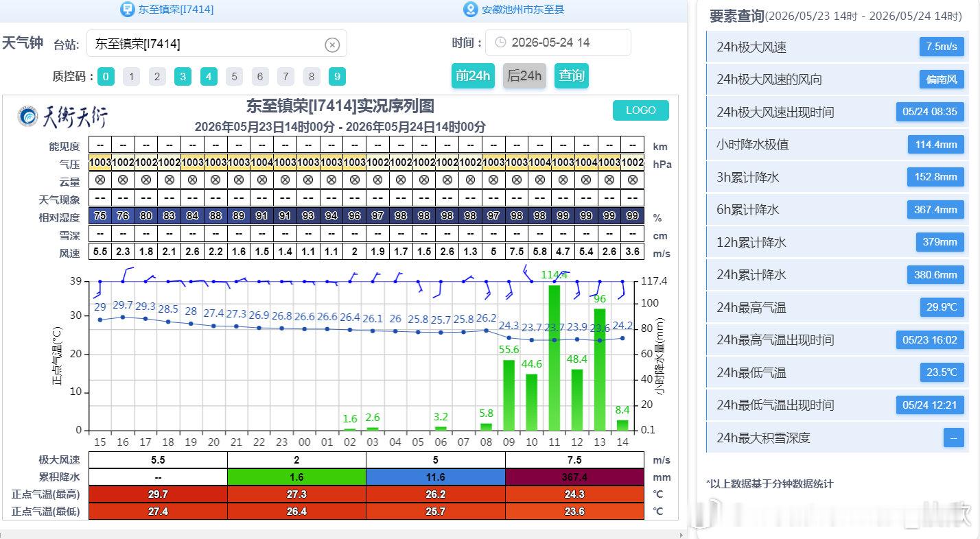The image size is (980, 539).
Task: Click the maroon 367.4 累积降水 cell
Action: 575,477
